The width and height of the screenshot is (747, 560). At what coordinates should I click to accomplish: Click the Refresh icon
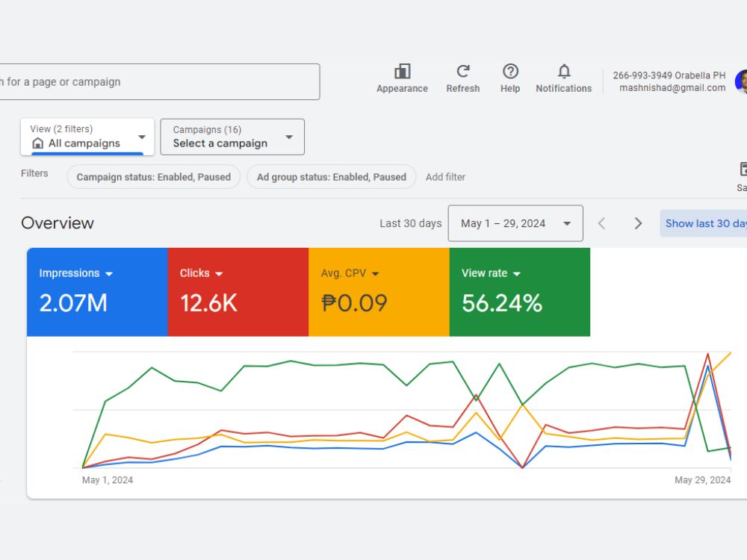tap(463, 72)
